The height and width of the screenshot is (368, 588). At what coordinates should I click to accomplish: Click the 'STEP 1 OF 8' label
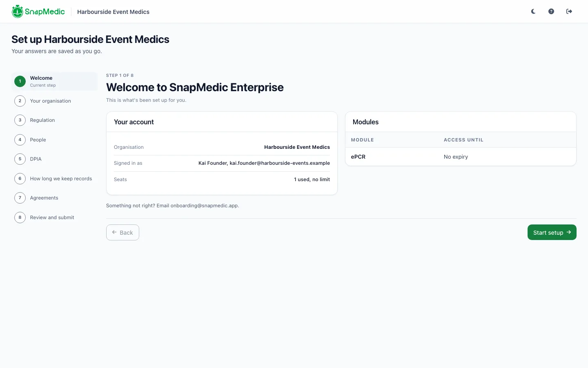pos(120,76)
